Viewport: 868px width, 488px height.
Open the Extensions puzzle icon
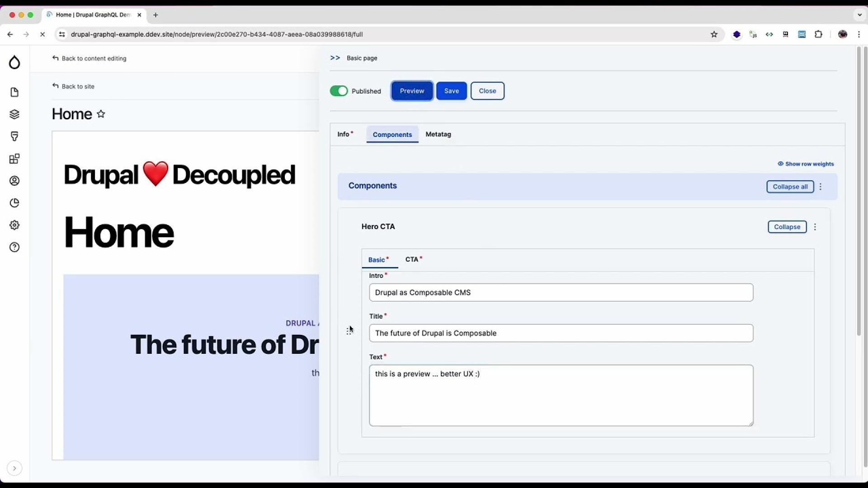tap(818, 34)
